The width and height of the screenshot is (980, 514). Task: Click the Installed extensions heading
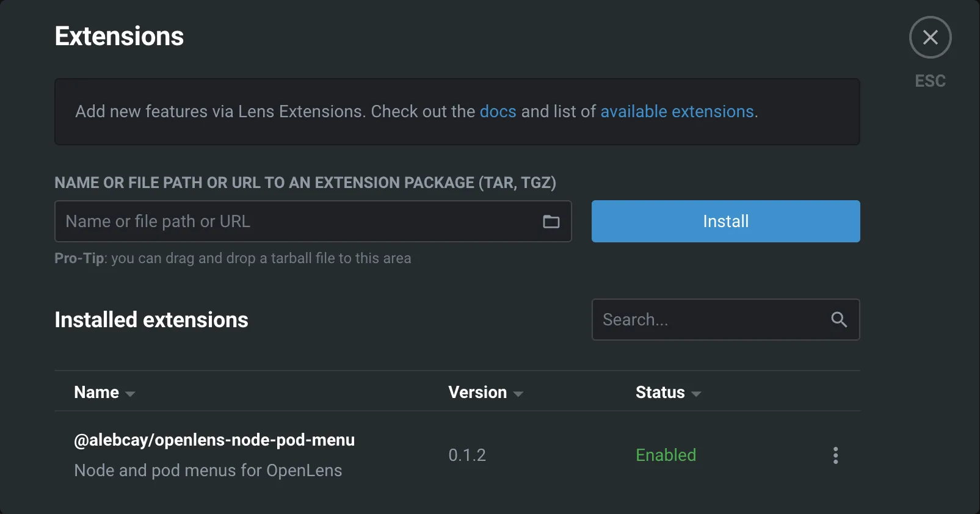pos(151,320)
